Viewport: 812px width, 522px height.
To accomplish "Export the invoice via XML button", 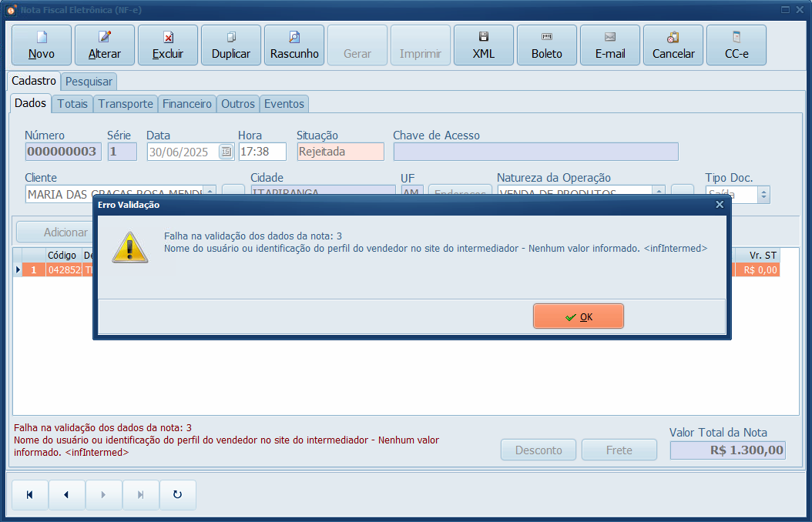I will 484,45.
